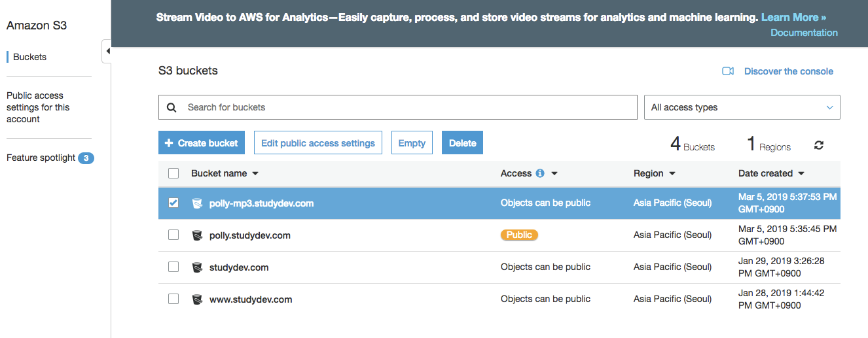
Task: Sort by the Access column arrow
Action: pyautogui.click(x=554, y=174)
